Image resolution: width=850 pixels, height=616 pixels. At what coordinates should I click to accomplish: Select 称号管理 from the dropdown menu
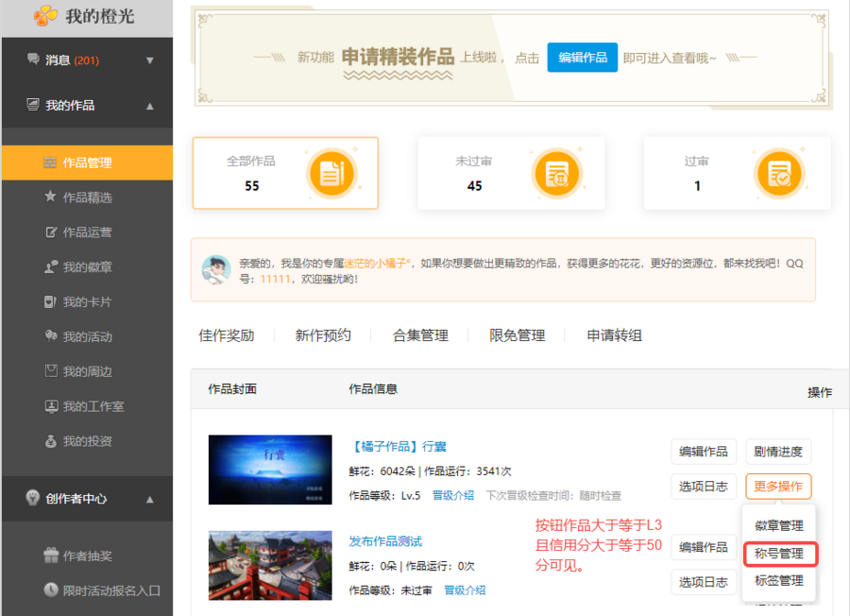click(x=779, y=553)
